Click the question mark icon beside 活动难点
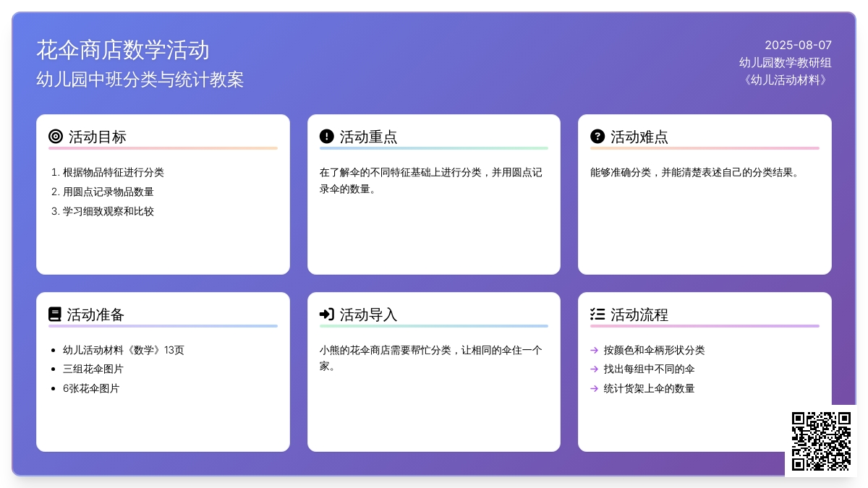 (597, 136)
